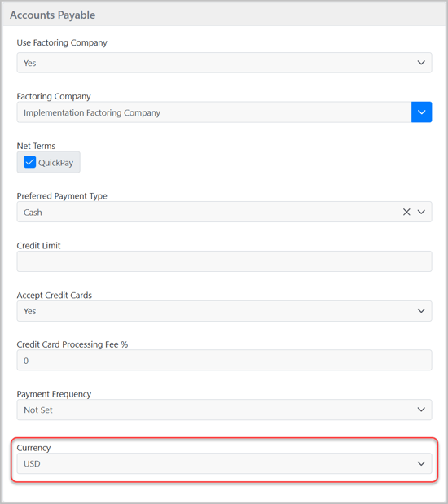The height and width of the screenshot is (504, 448).
Task: Click the Payment Frequency chevron icon
Action: click(x=421, y=410)
